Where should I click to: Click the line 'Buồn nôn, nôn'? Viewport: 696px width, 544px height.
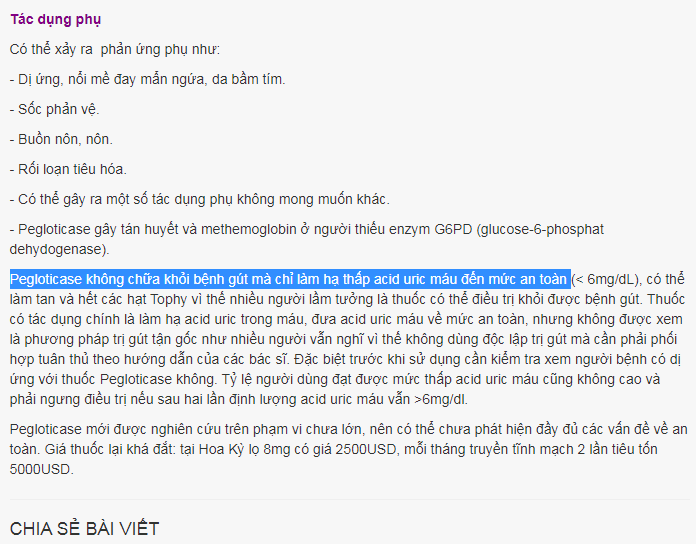tap(61, 139)
